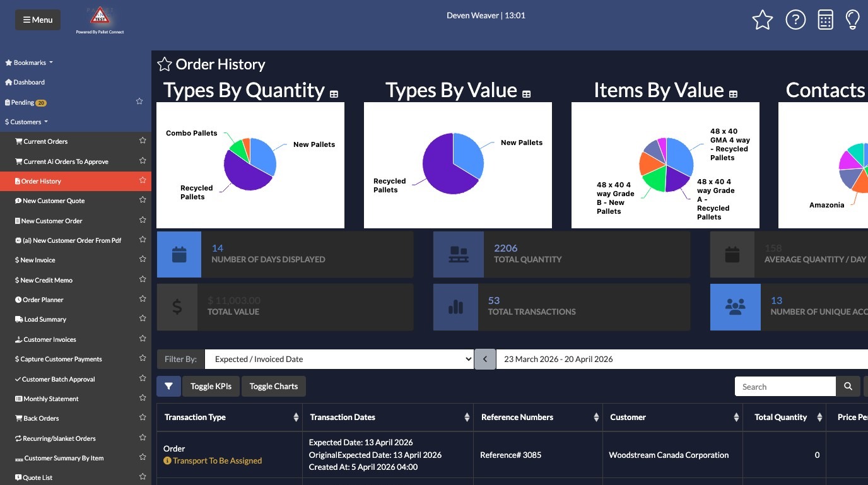Open the table icon beside Types By Value

pos(527,94)
